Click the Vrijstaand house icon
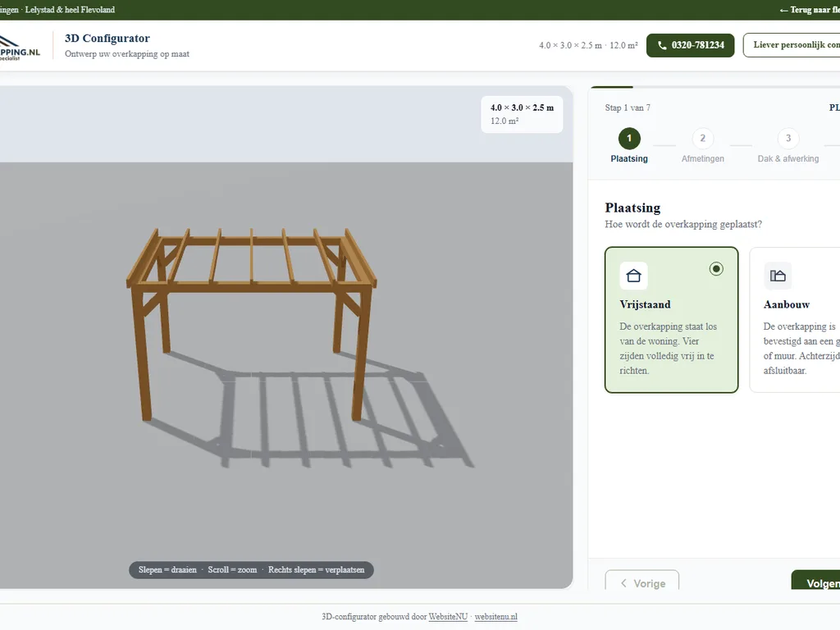 point(634,276)
